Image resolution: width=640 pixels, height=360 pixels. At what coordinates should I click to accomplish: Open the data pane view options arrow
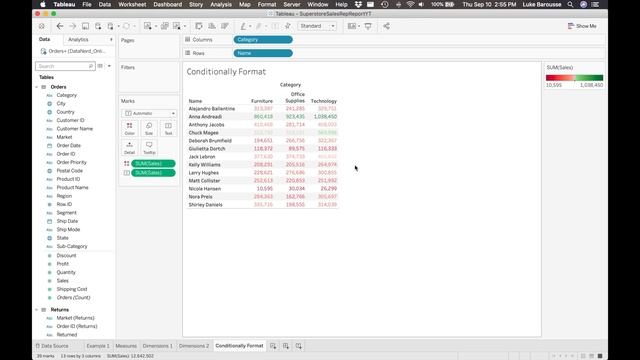[x=109, y=66]
